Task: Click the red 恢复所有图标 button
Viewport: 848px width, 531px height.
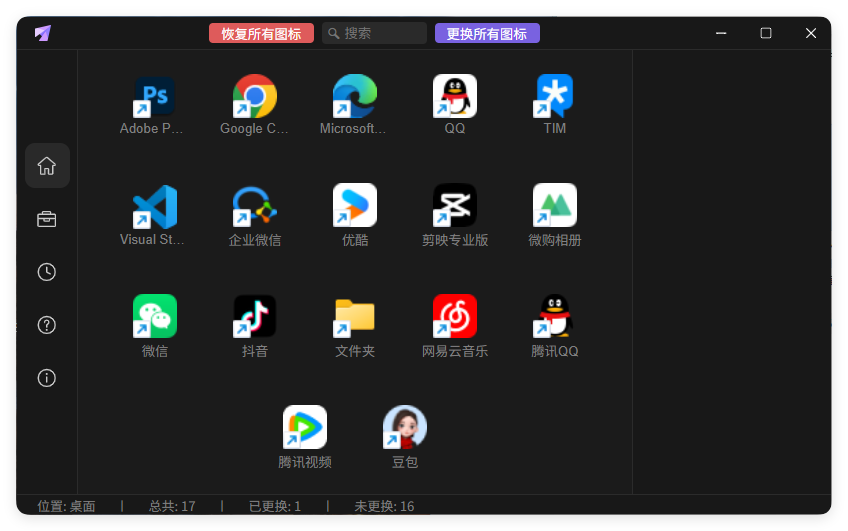Action: pos(261,33)
